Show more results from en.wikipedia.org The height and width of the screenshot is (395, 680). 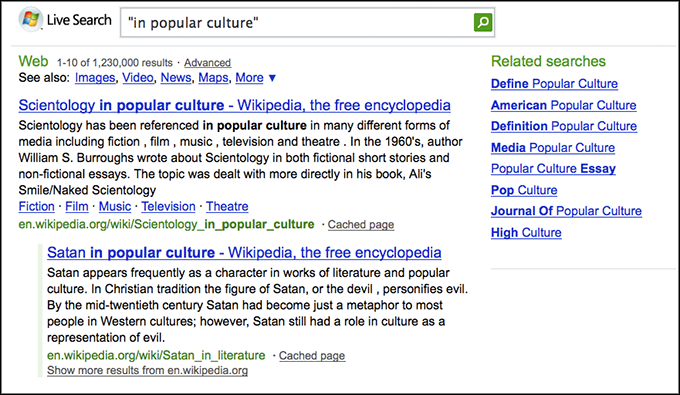[147, 371]
